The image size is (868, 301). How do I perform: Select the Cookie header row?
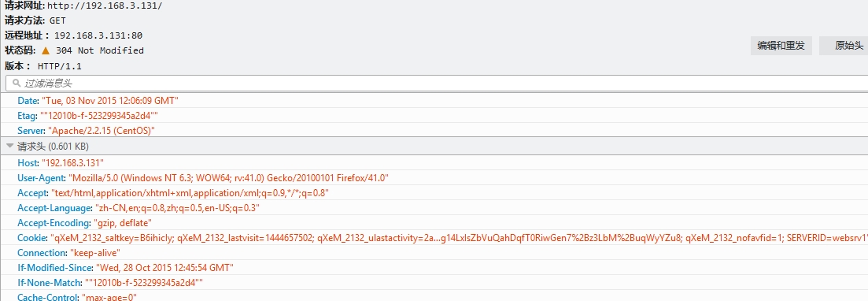point(434,238)
